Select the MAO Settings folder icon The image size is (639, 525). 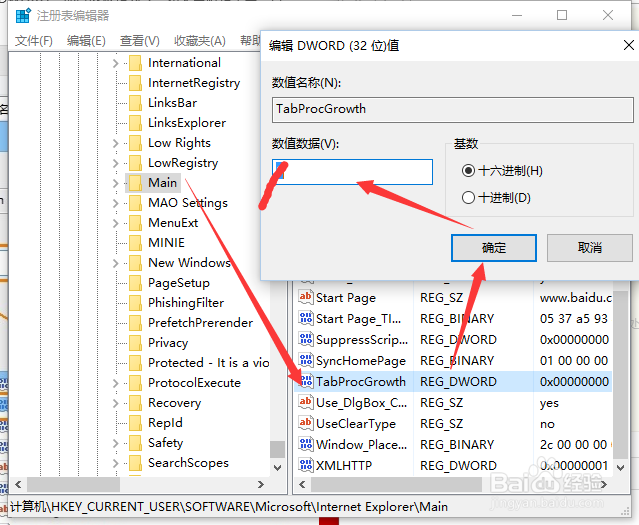pos(135,203)
